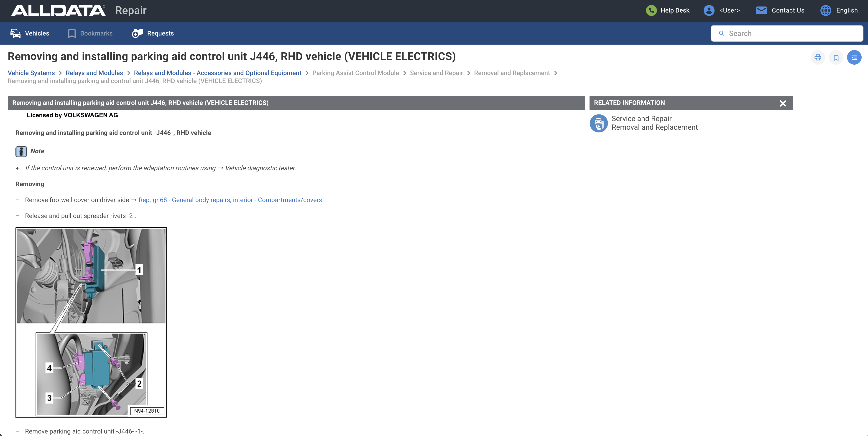Click the chevron after Removal and Replacement breadcrumb
This screenshot has height=436, width=868.
(555, 73)
